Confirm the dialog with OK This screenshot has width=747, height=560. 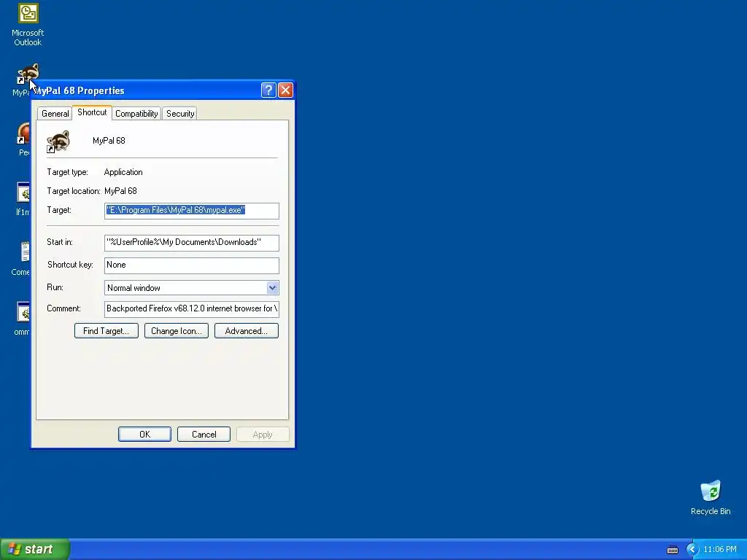(x=145, y=435)
